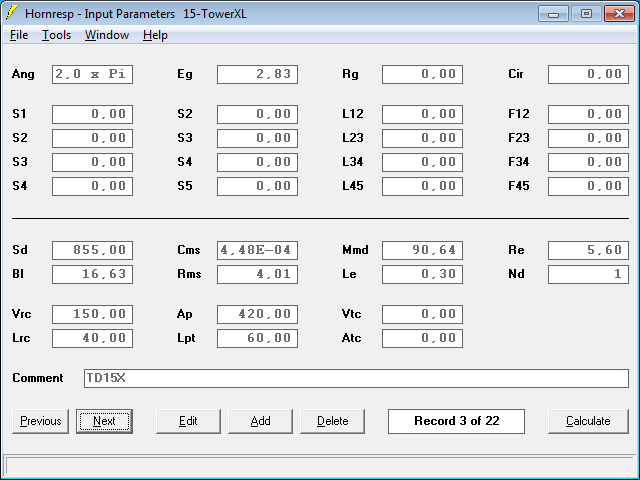Click the Lpt field showing 60,00
640x480 pixels.
[x=258, y=338]
